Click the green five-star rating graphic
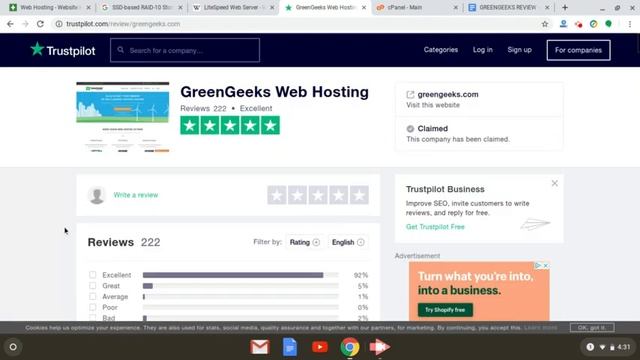 [230, 125]
